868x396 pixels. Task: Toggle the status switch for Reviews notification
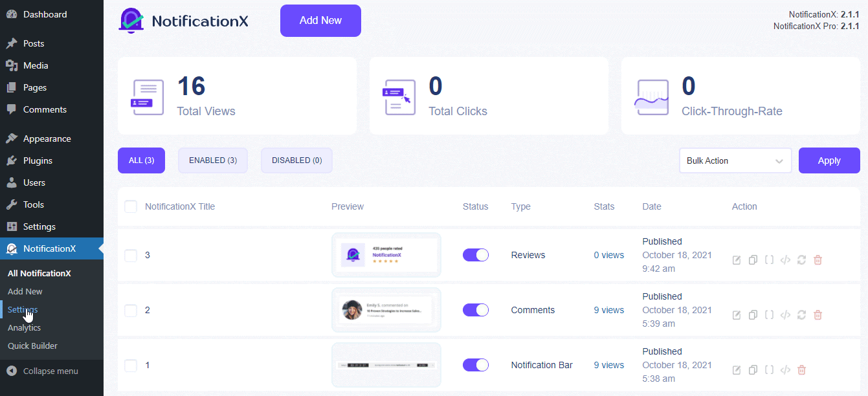tap(476, 255)
